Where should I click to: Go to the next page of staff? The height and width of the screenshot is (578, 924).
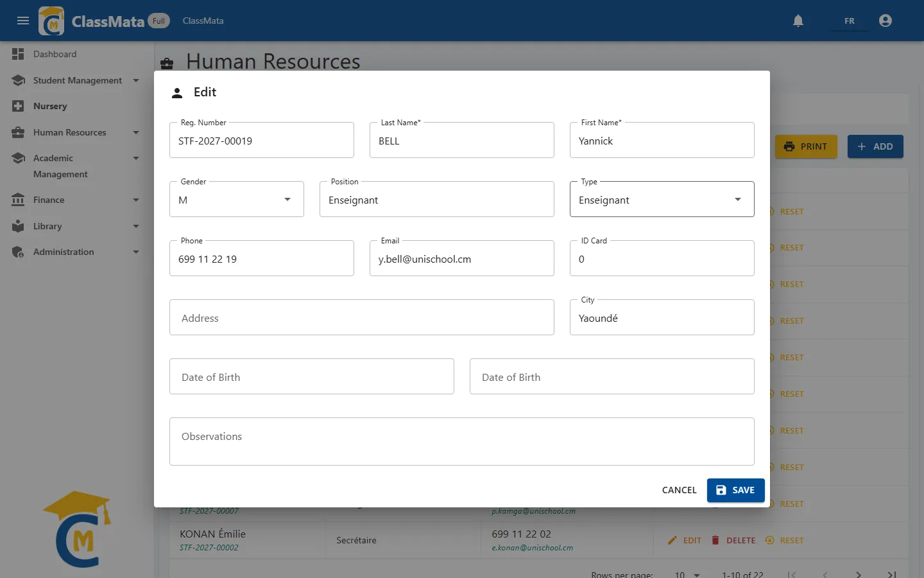(859, 575)
